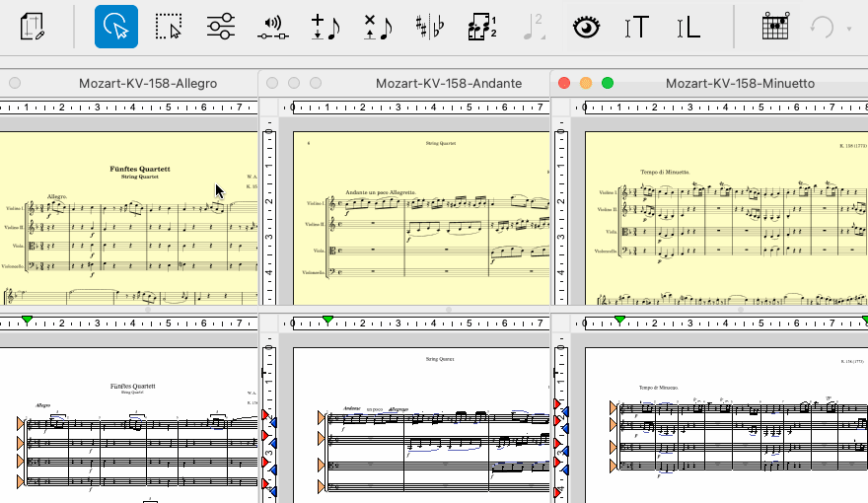This screenshot has height=503, width=868.
Task: Activate the insert note tool
Action: click(x=325, y=27)
